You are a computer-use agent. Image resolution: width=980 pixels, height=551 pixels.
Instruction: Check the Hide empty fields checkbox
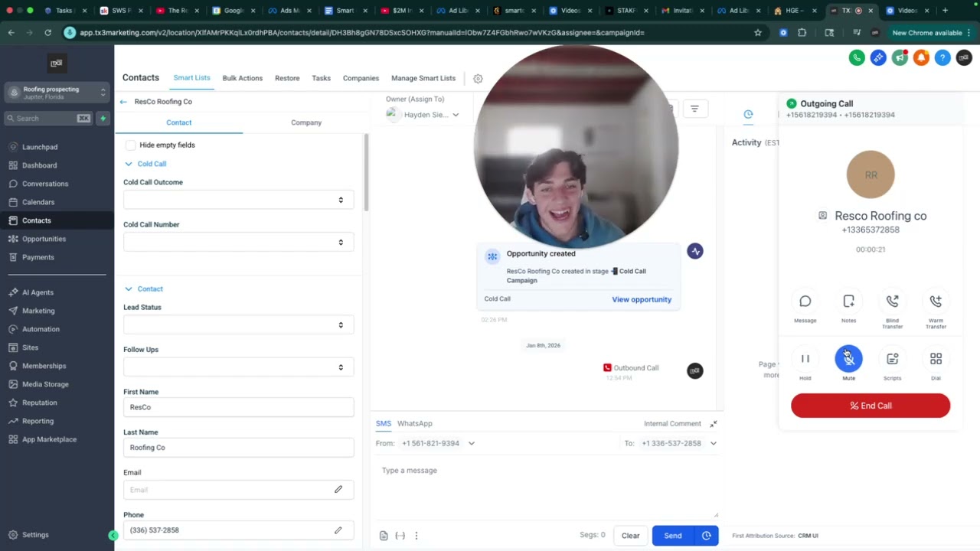tap(130, 145)
